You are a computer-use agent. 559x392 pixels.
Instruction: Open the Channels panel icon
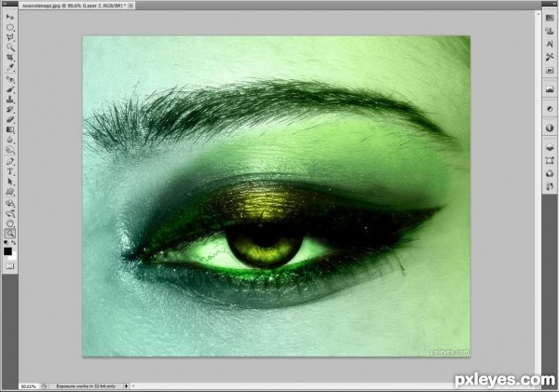click(550, 173)
